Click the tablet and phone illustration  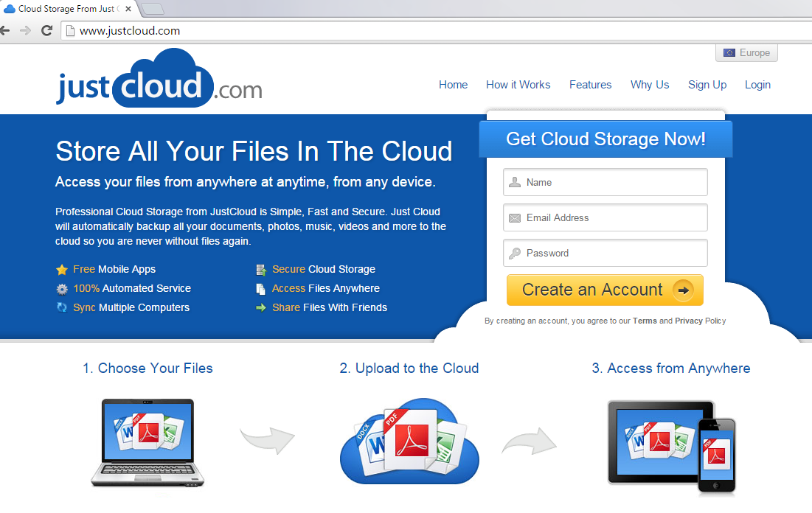click(670, 443)
